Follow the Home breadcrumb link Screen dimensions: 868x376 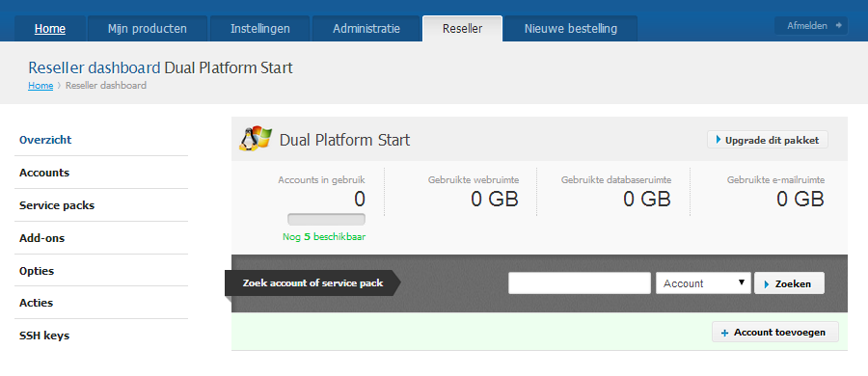pyautogui.click(x=41, y=86)
